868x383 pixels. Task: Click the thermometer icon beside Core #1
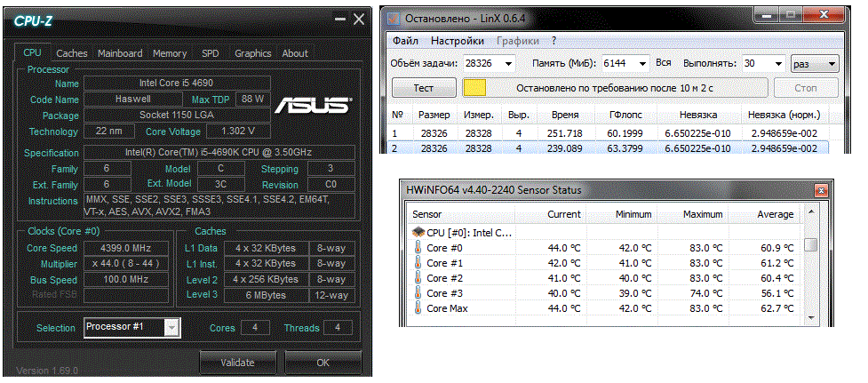point(418,263)
